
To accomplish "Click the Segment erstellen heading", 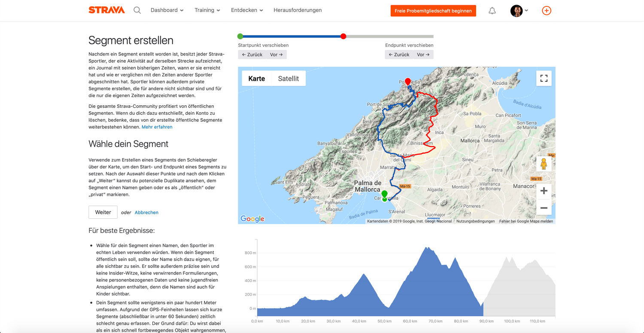I will point(131,40).
